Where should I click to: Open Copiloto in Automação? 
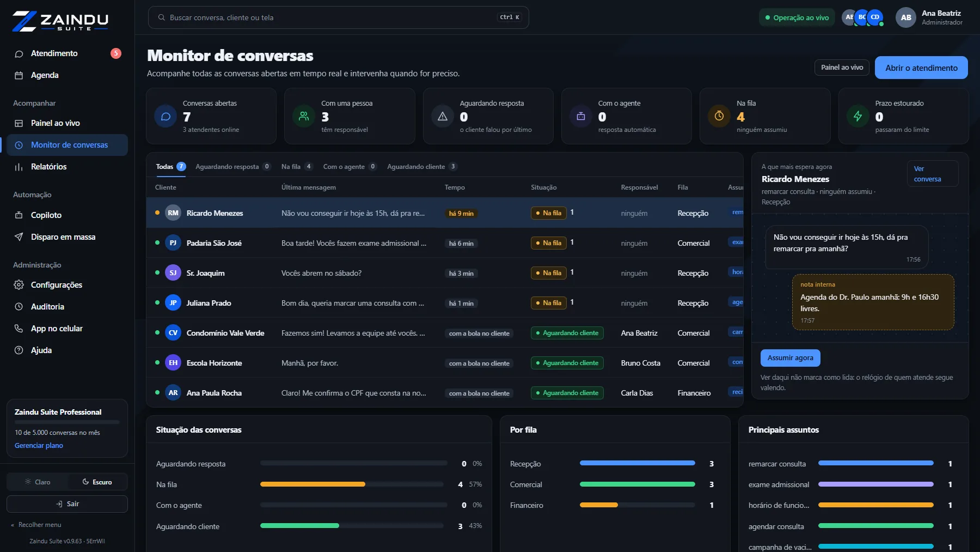(x=67, y=215)
